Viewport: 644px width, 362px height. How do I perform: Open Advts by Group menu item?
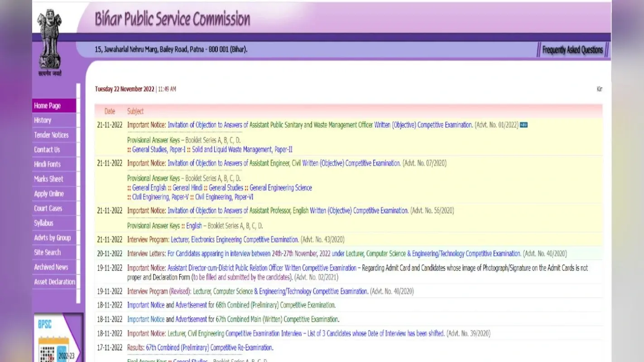pos(54,238)
